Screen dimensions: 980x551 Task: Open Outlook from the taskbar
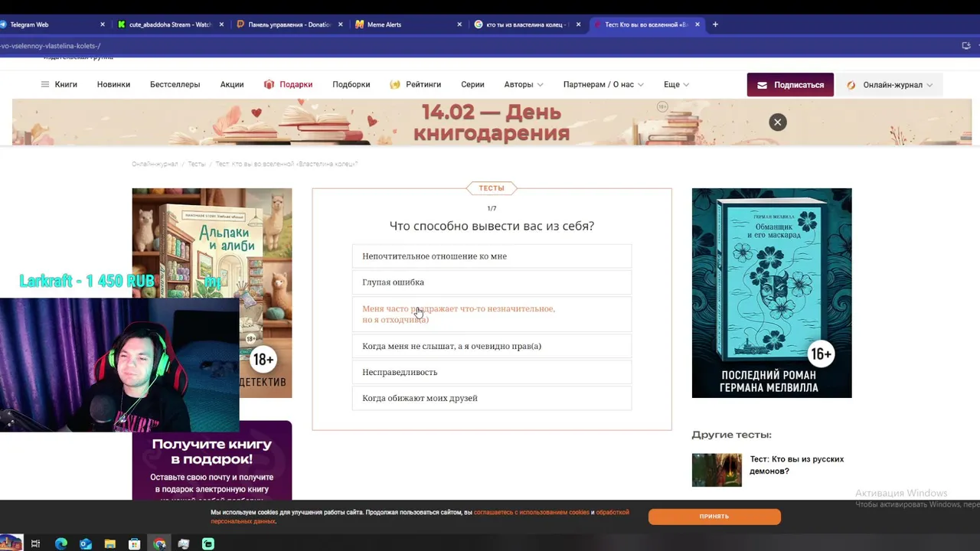86,544
